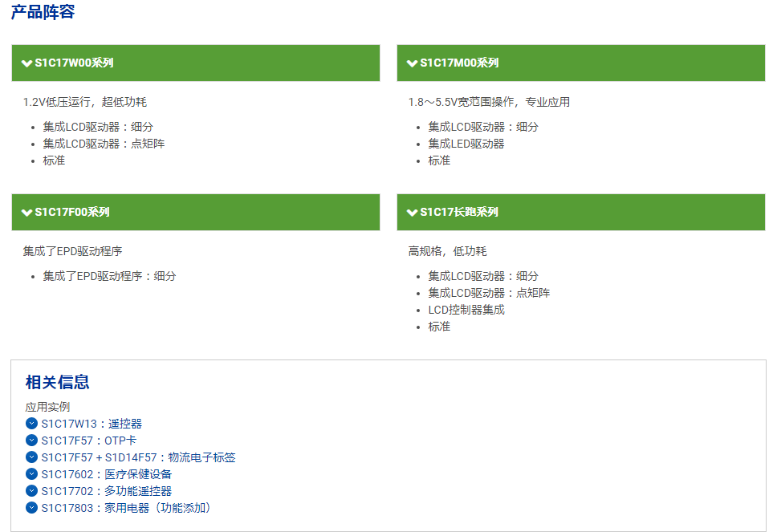Click the chevron icon beside S1C17长跑系列
The image size is (773, 532).
point(412,213)
